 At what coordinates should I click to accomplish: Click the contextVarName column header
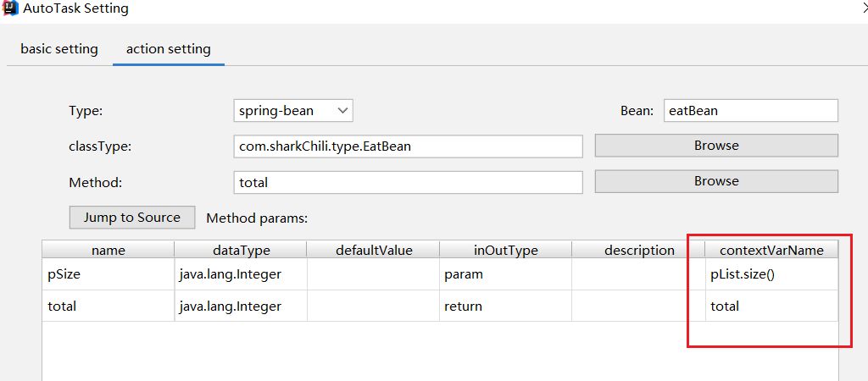click(x=771, y=250)
